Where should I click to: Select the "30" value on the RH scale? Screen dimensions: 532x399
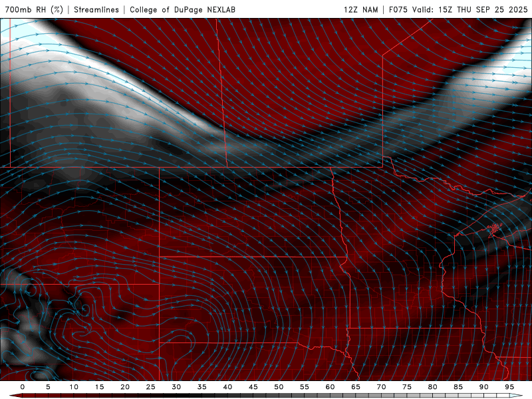[x=176, y=387]
